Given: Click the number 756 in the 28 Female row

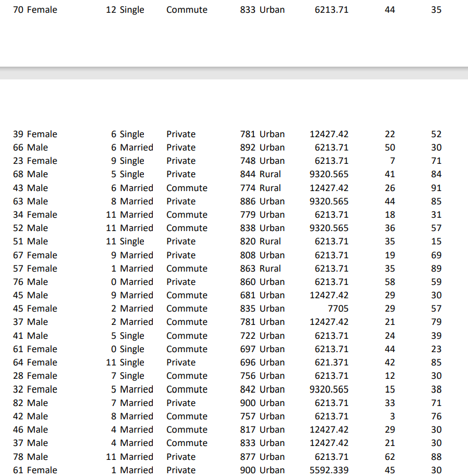Looking at the screenshot, I should pyautogui.click(x=248, y=376).
